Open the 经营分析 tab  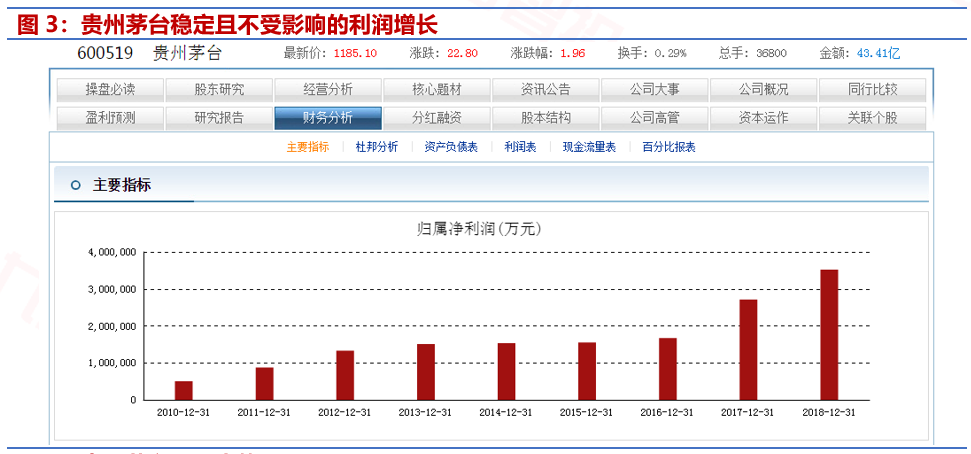(x=328, y=89)
